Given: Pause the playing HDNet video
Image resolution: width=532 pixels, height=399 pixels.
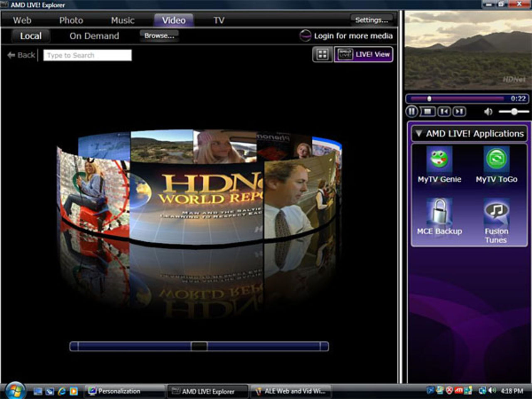Looking at the screenshot, I should point(411,111).
